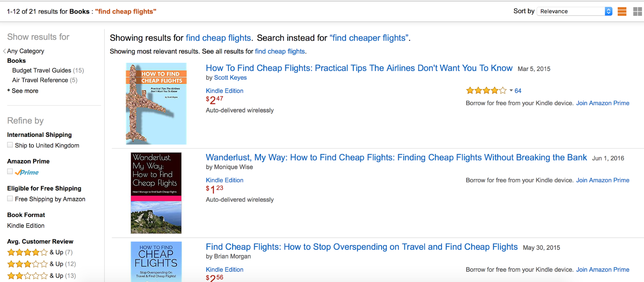Viewport: 644px width, 282px height.
Task: Enable Ship to United Kingdom checkbox
Action: 10,145
